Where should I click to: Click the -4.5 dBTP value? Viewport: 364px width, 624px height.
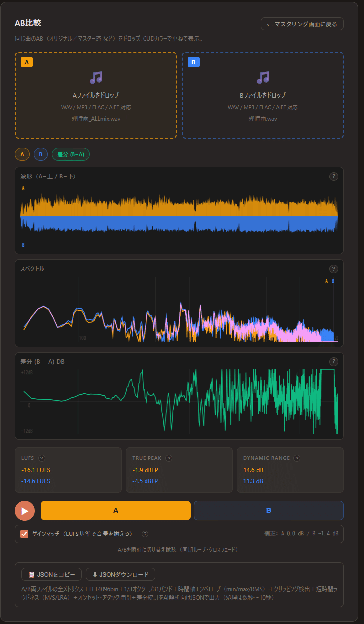146,481
